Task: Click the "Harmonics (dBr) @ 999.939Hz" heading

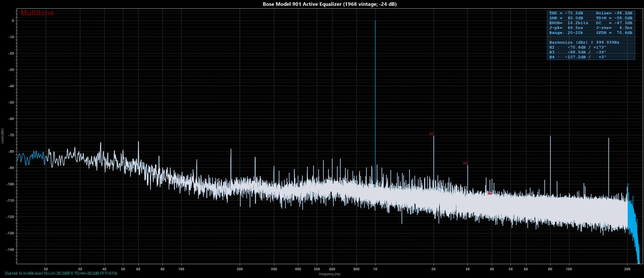Action: click(584, 42)
